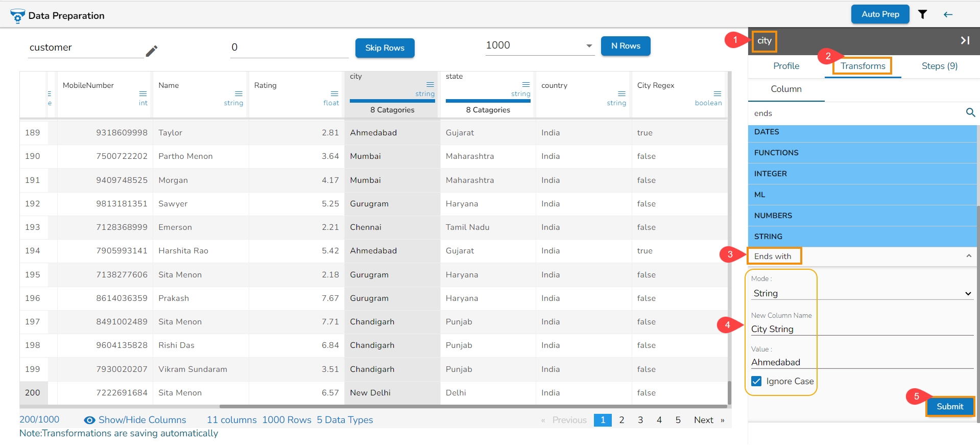Screen dimensions: 980x445
Task: Toggle Show/Hide Columns eye icon
Action: [x=89, y=420]
